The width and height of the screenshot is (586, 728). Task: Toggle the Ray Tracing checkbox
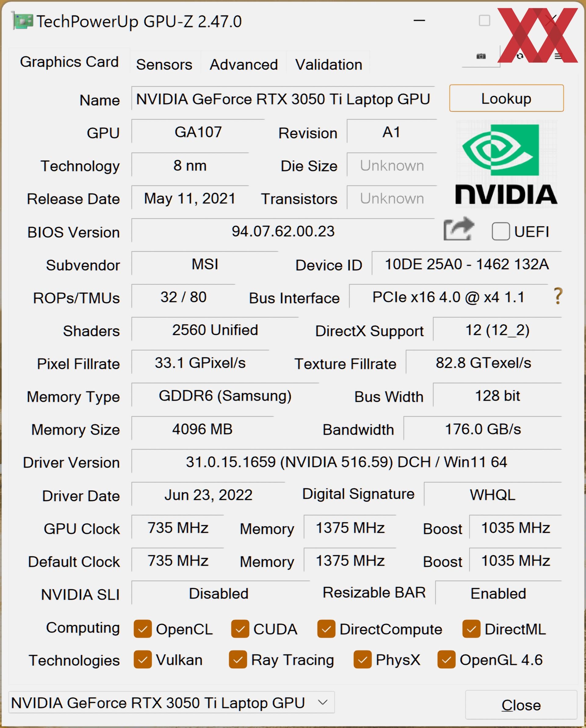(238, 660)
